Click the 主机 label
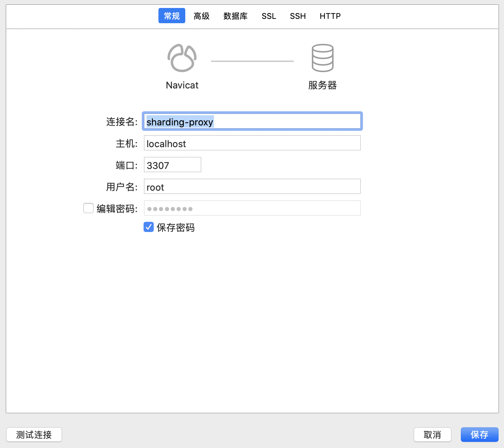504x448 pixels. 127,144
